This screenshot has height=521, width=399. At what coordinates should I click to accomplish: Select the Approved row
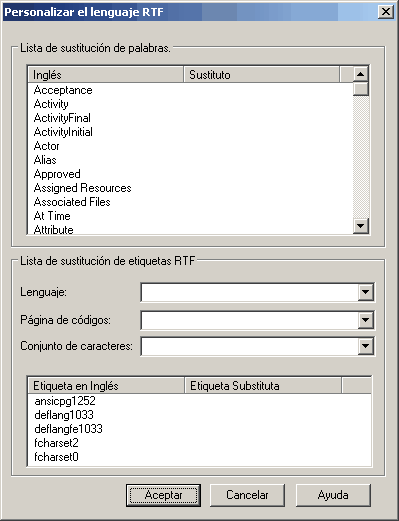[x=190, y=174]
